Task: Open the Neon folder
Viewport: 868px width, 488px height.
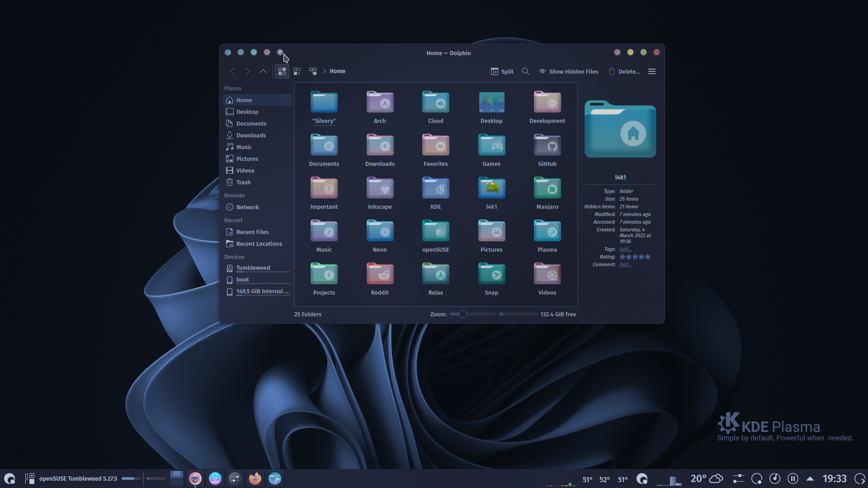Action: [380, 236]
